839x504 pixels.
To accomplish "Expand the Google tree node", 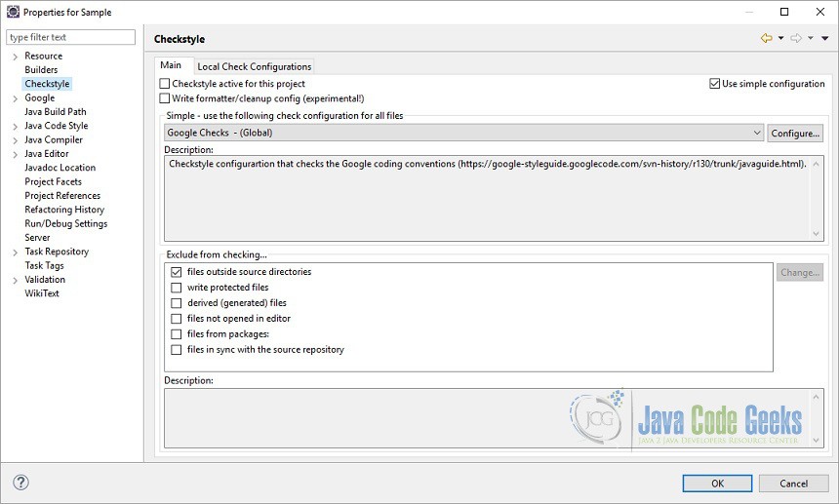I will pyautogui.click(x=15, y=98).
